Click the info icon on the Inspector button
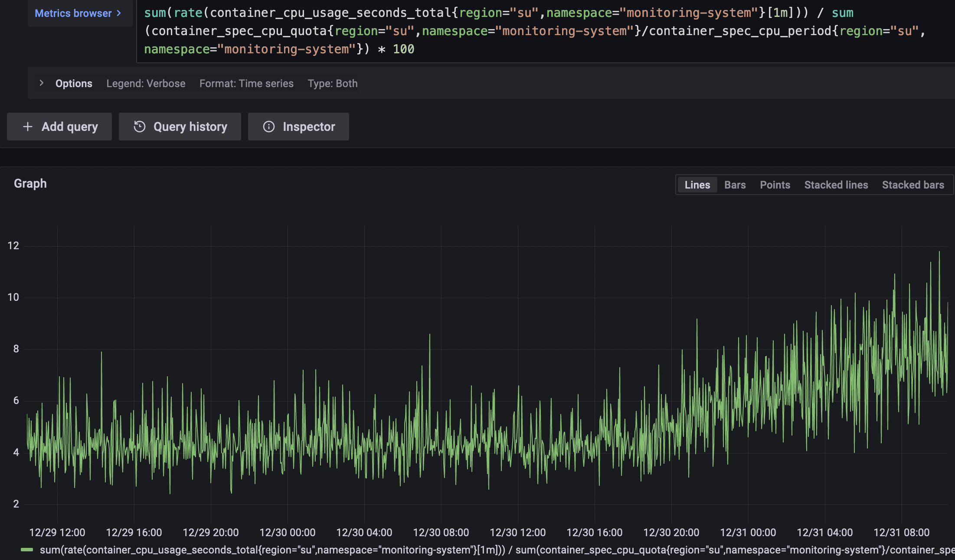Screen dimensions: 955x560 268,126
